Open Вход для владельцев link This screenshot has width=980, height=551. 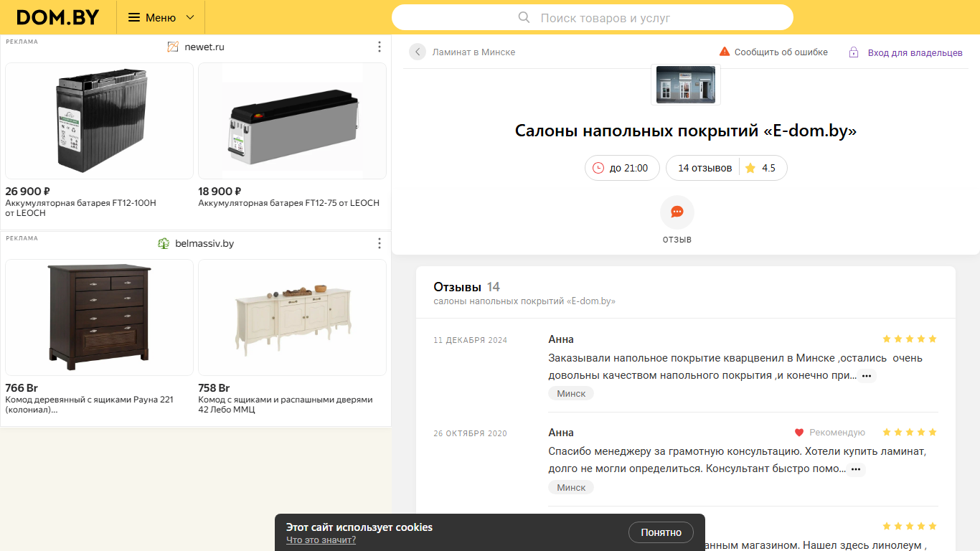(915, 52)
